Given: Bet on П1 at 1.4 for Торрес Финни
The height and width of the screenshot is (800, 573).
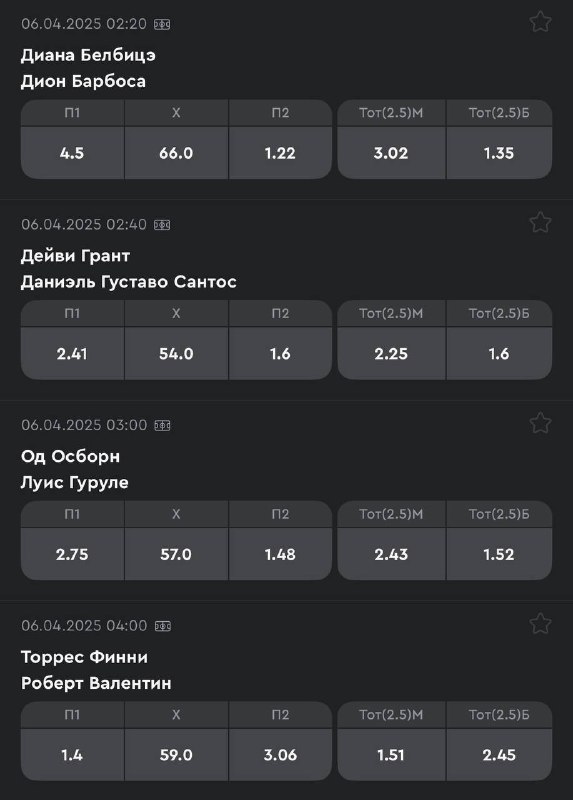Looking at the screenshot, I should pos(72,755).
